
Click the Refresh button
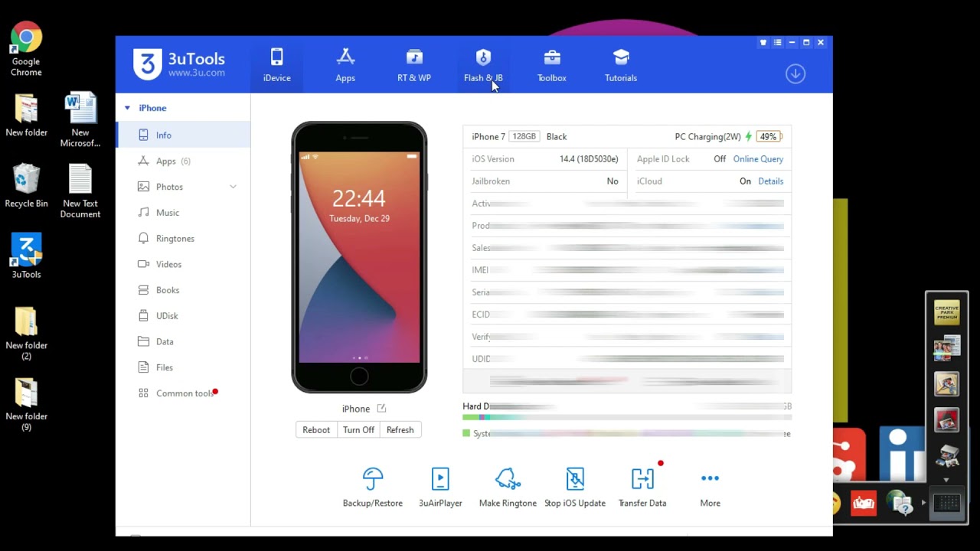coord(400,430)
